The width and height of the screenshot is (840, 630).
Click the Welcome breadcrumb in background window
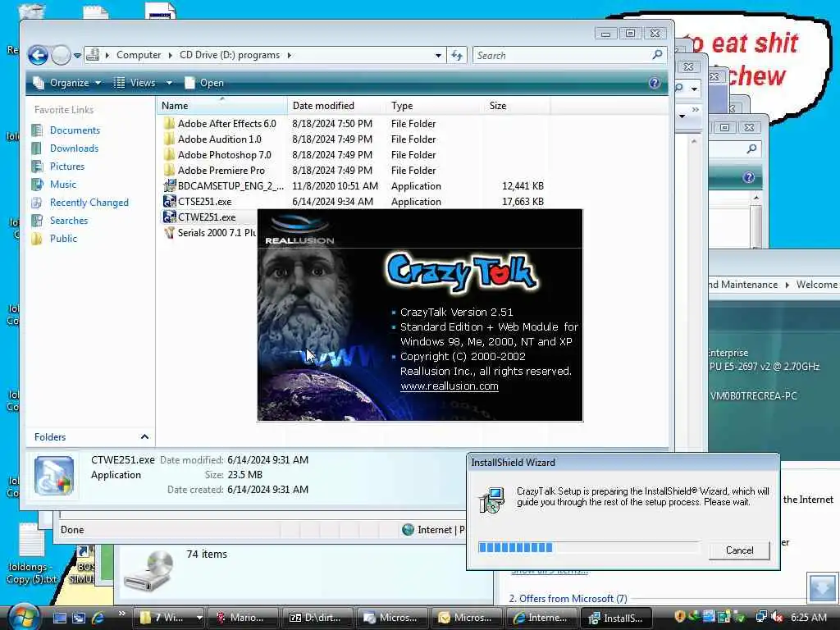pos(816,285)
